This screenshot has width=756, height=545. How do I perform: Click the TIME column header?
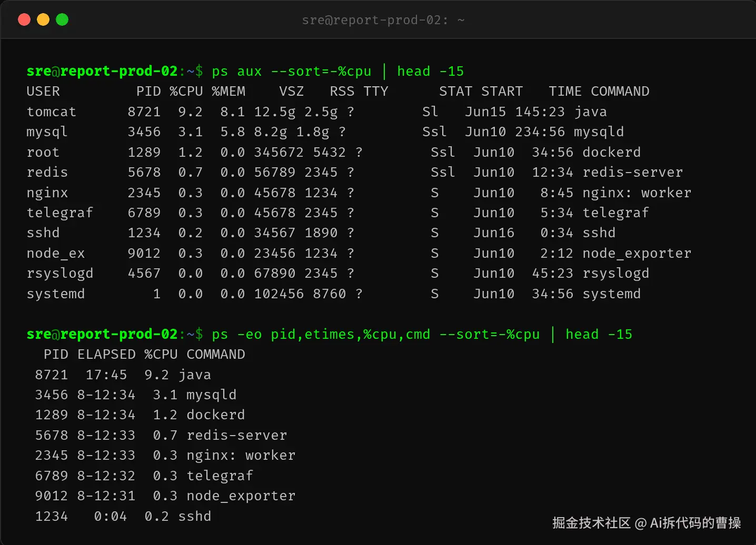(565, 91)
